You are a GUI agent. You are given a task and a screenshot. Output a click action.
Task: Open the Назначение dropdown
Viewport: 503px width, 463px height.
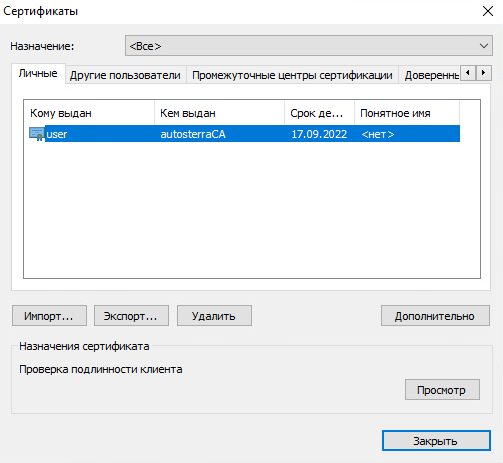click(309, 46)
